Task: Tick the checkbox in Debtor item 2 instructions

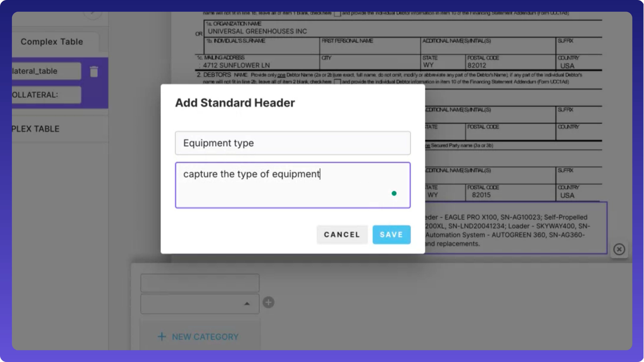Action: click(337, 82)
